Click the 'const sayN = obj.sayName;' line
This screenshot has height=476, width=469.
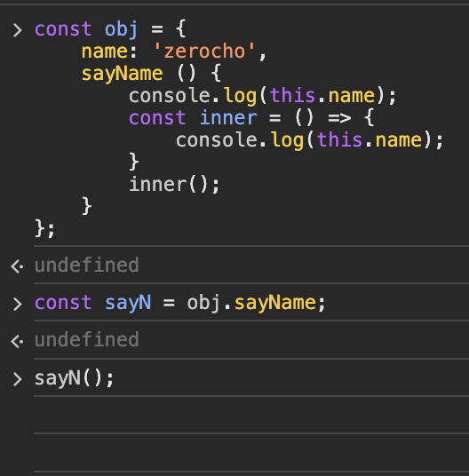click(180, 303)
